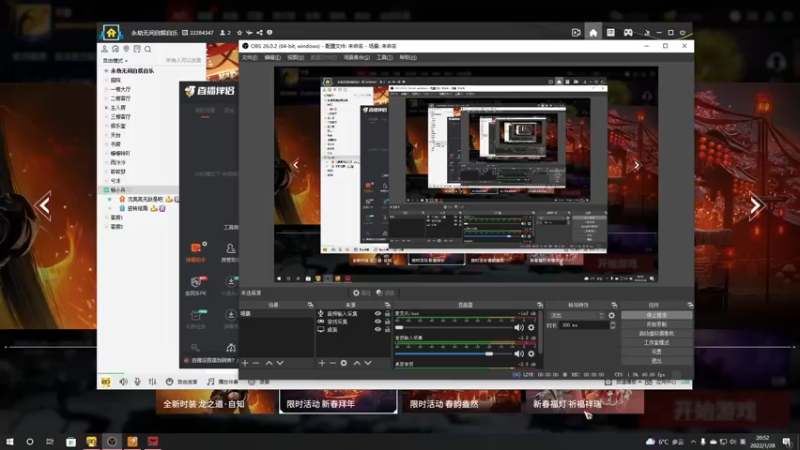Click the PK shield icon in live companion

(196, 282)
